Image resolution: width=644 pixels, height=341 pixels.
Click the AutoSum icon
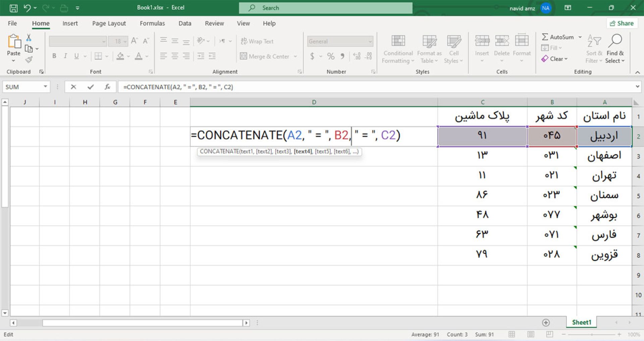click(546, 37)
